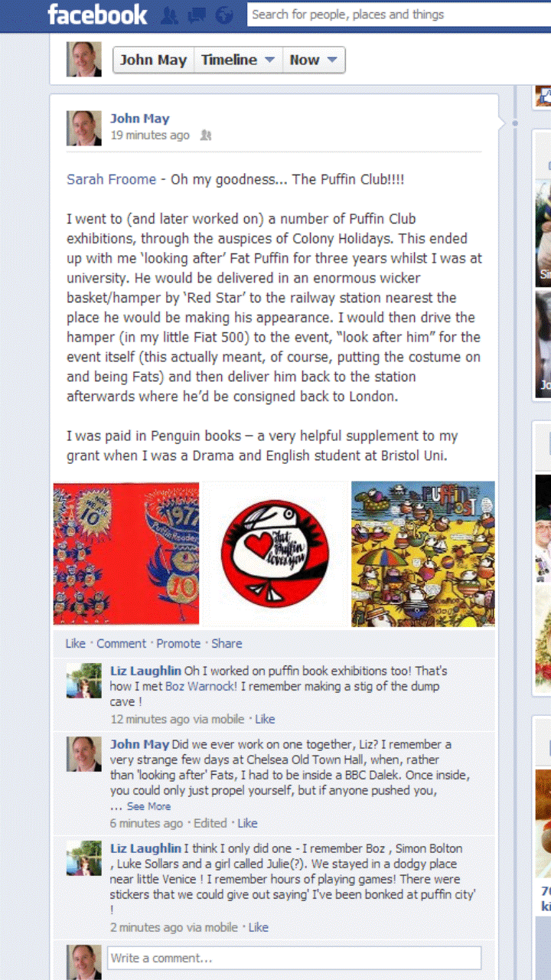Image resolution: width=551 pixels, height=980 pixels.
Task: Click the Write a comment field
Action: pos(294,958)
